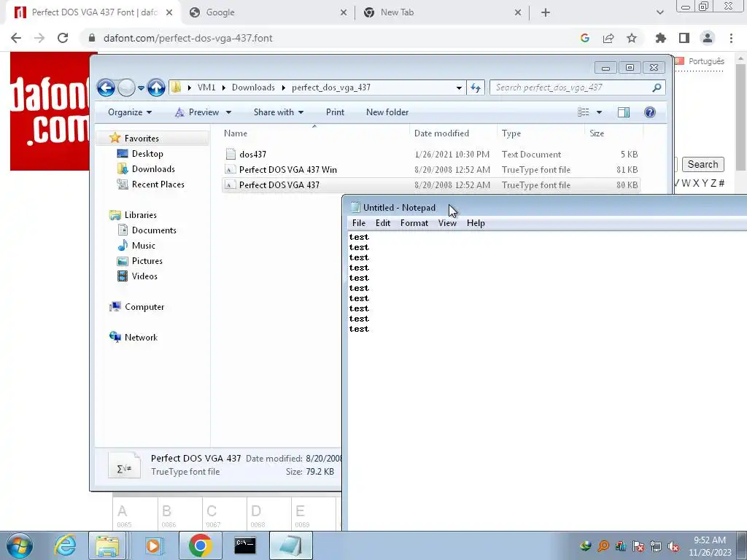Open the Organize menu
The width and height of the screenshot is (747, 560).
(130, 112)
